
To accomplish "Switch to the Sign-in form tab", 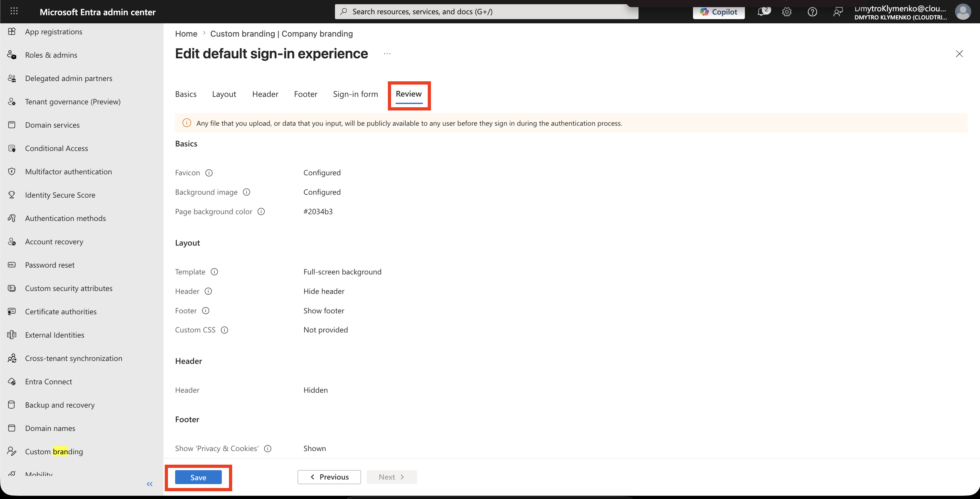I will click(355, 94).
